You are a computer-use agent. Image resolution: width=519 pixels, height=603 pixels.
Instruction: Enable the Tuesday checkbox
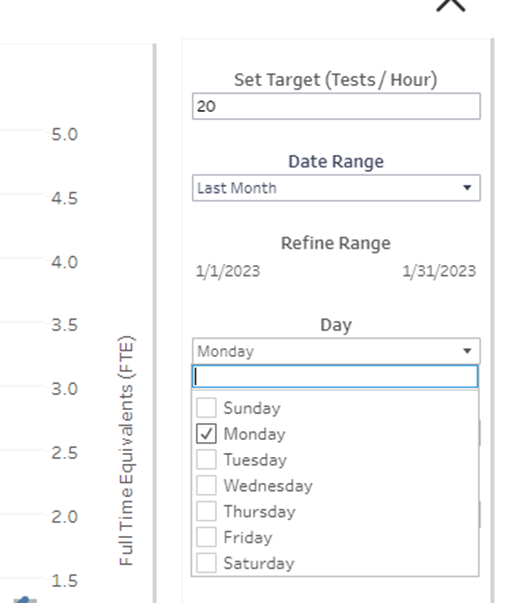point(206,460)
